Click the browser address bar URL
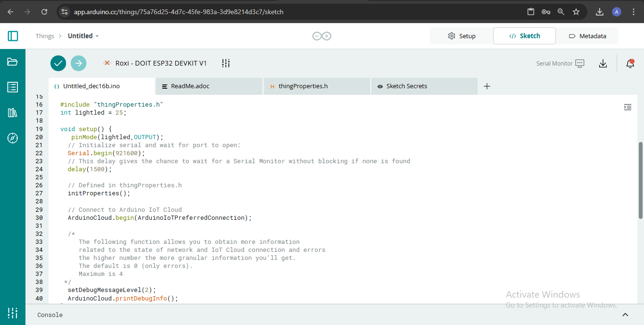Image resolution: width=644 pixels, height=325 pixels. [x=179, y=12]
